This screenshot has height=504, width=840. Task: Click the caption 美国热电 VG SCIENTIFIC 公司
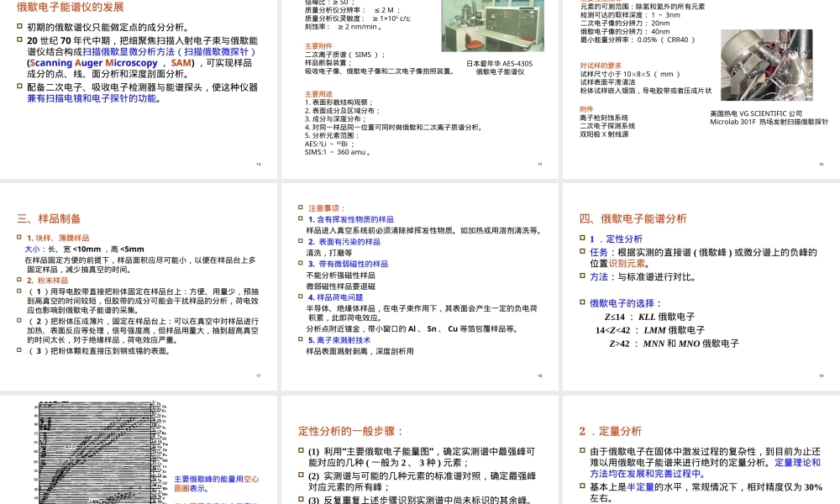tap(756, 113)
